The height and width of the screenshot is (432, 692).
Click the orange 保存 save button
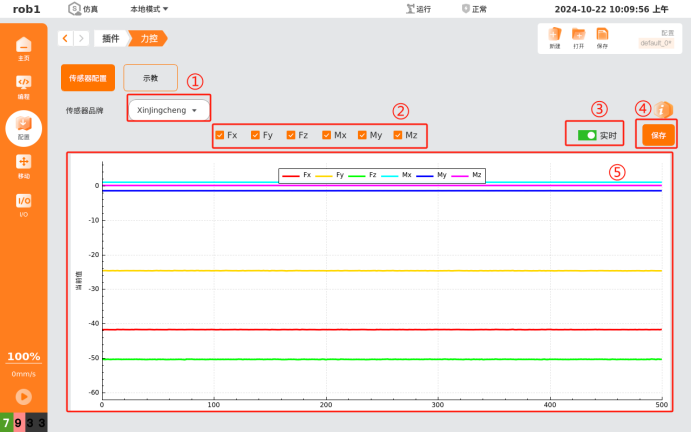(x=658, y=135)
